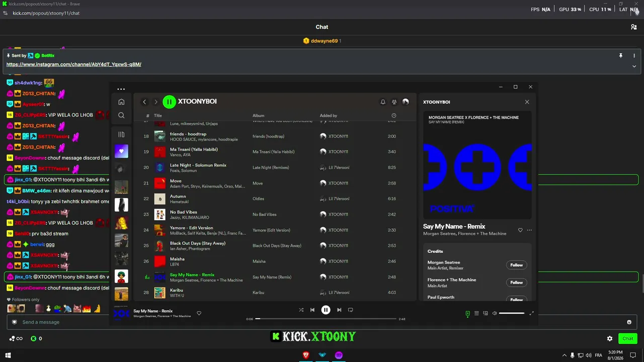Like Say My Name in side panel

point(520,230)
